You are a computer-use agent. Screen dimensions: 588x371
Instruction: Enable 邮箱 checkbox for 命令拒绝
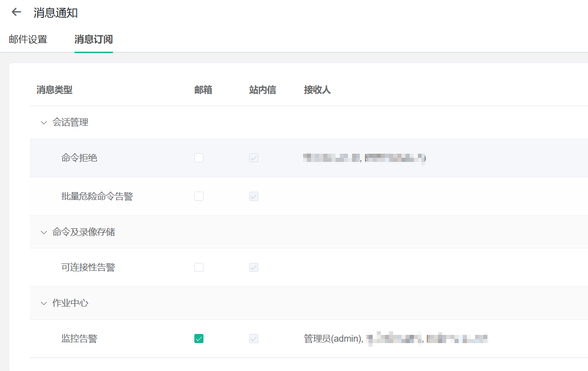click(199, 158)
